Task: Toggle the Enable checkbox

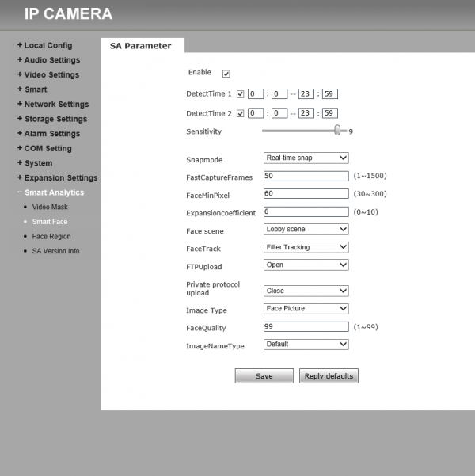Action: [226, 74]
